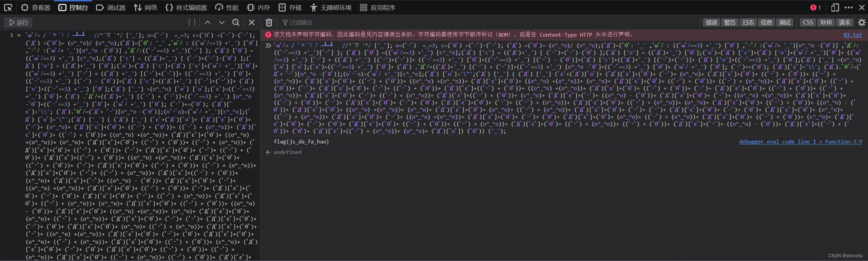Open the 02.txt source link
Screen dimensions: 868x261
tap(852, 35)
